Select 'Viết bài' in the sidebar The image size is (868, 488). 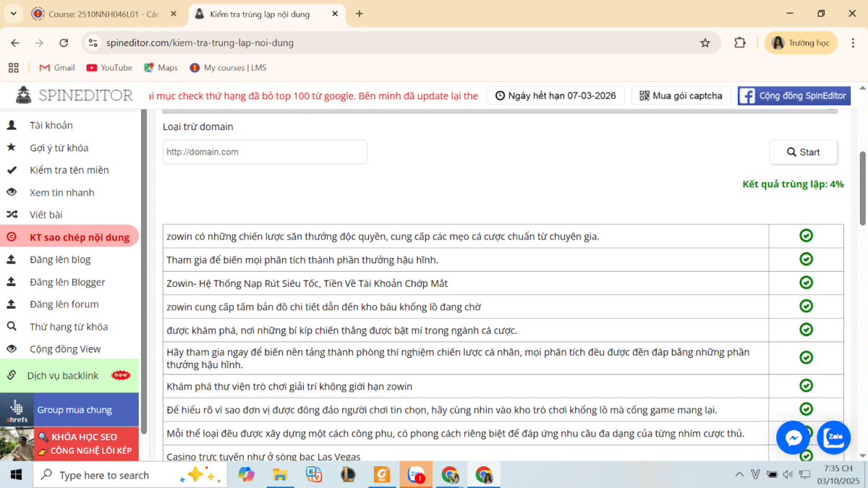click(46, 215)
